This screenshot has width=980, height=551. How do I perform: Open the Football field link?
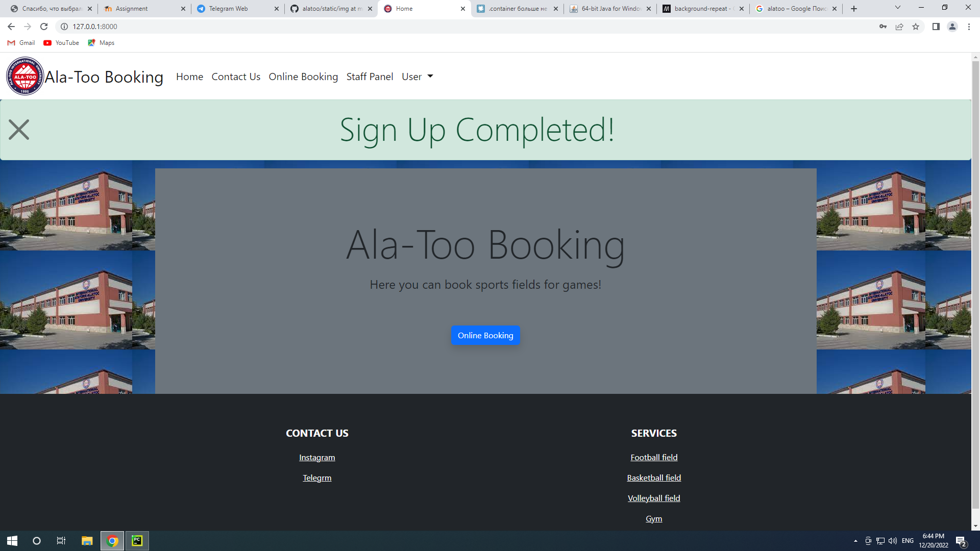pos(654,457)
